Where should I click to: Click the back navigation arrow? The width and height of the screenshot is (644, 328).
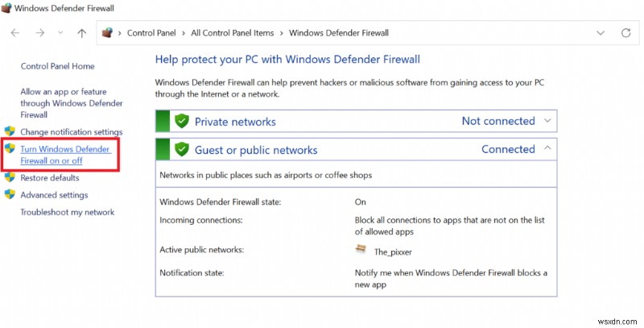point(15,33)
